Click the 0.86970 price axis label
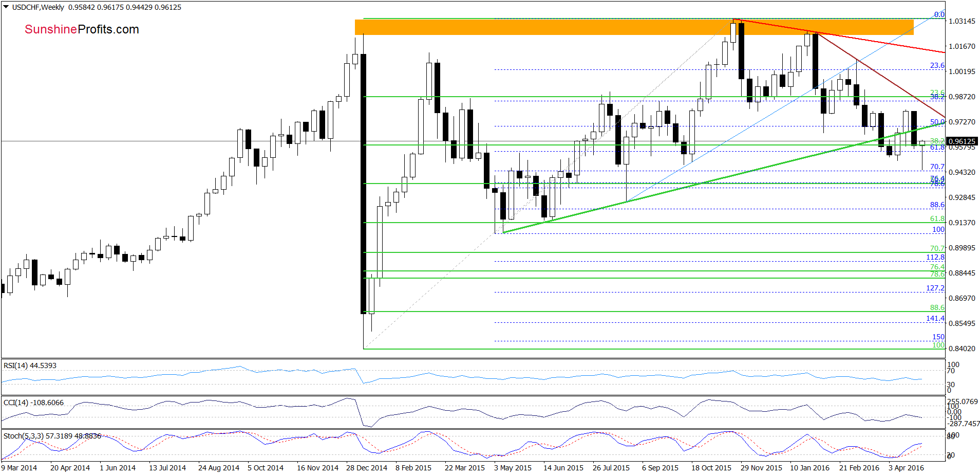 click(x=962, y=298)
